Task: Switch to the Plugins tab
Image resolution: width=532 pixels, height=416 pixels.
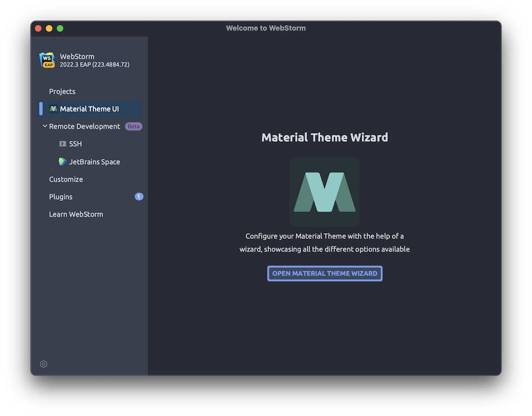Action: click(60, 197)
